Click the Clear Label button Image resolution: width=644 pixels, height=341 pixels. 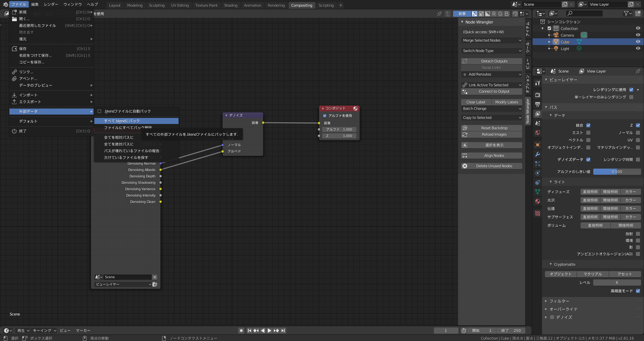475,102
